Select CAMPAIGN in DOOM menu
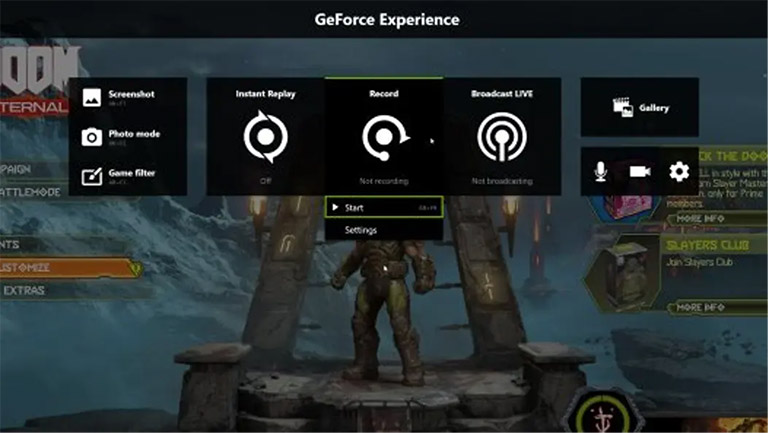 (x=16, y=169)
